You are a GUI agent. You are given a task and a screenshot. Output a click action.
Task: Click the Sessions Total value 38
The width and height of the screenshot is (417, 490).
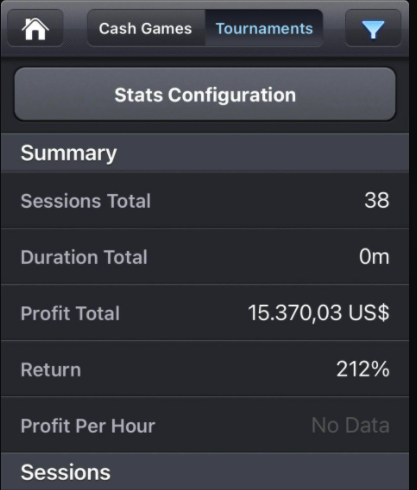pos(377,200)
